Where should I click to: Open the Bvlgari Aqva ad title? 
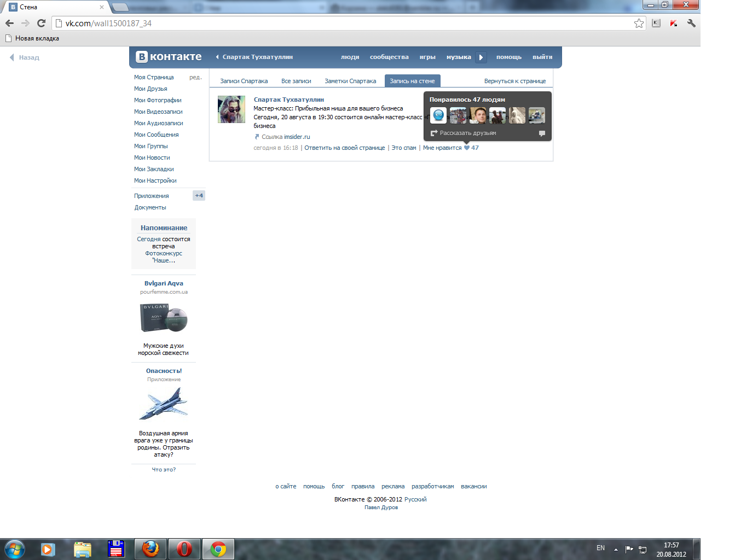tap(164, 283)
